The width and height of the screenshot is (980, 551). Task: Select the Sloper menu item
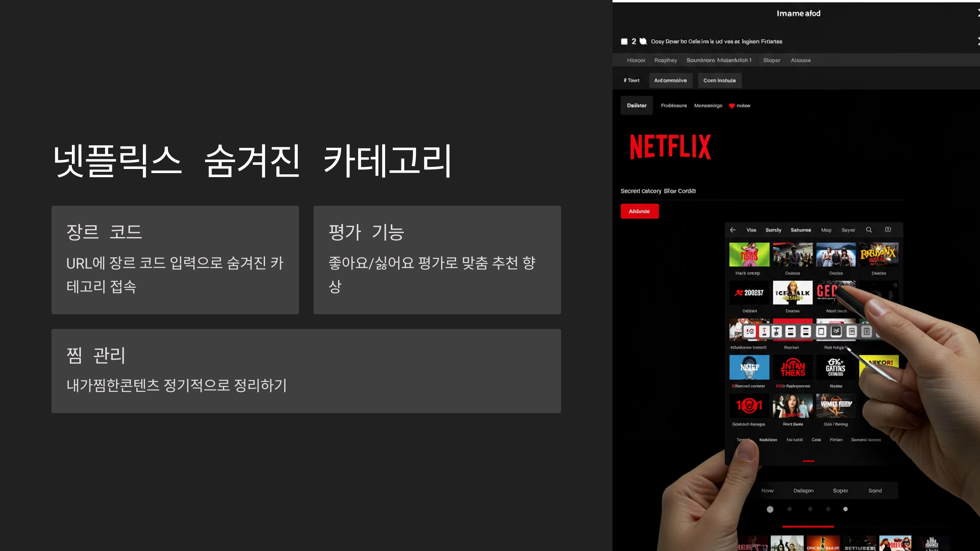click(x=772, y=60)
